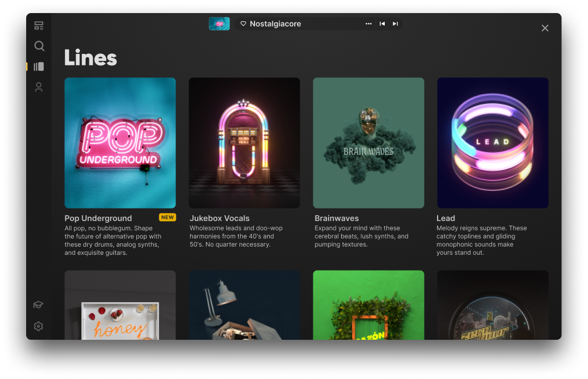Screen dimensions: 588x379
Task: Click Pop Underground description text
Action: coord(113,240)
